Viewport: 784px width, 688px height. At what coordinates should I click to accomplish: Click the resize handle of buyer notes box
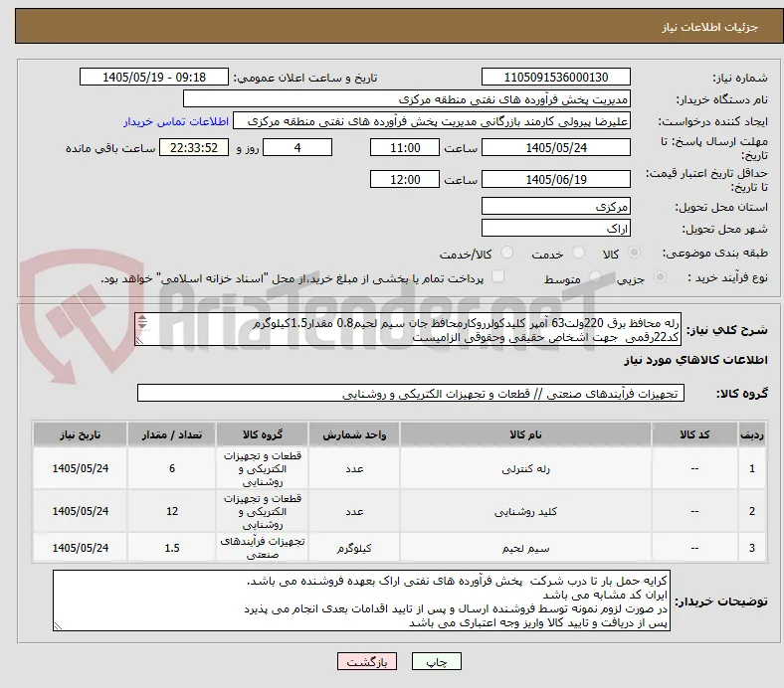point(58,625)
